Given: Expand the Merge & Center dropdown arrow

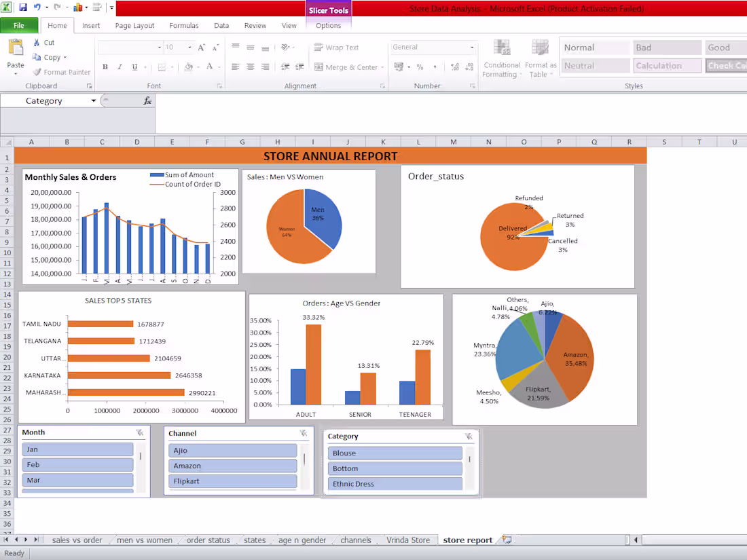Looking at the screenshot, I should pos(382,67).
